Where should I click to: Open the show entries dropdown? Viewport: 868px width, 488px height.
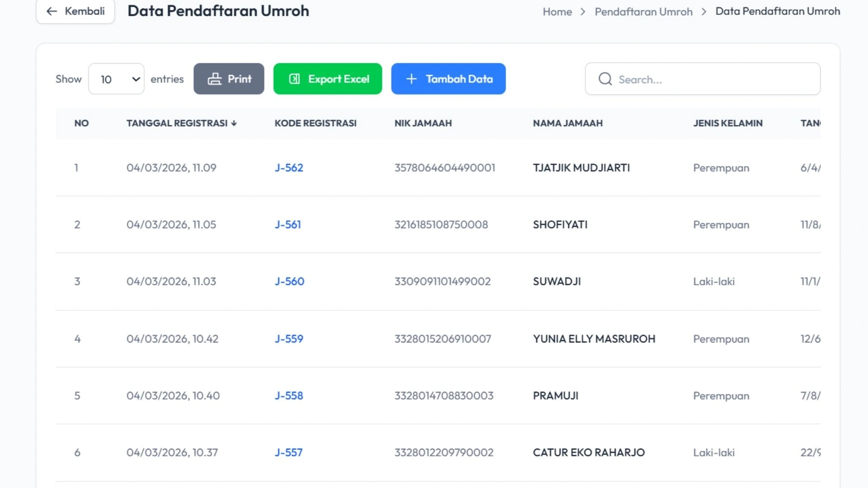(x=116, y=79)
